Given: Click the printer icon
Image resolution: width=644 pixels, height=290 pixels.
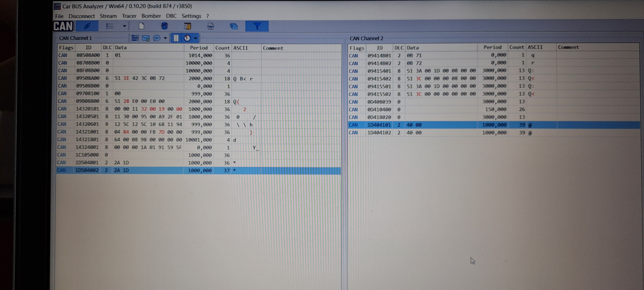Looking at the screenshot, I should pyautogui.click(x=210, y=26).
